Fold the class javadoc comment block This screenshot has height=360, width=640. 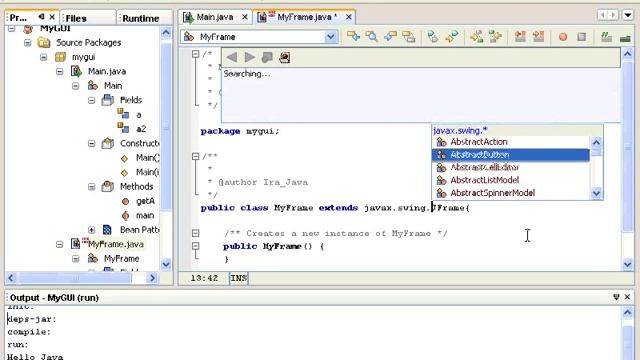(x=196, y=156)
